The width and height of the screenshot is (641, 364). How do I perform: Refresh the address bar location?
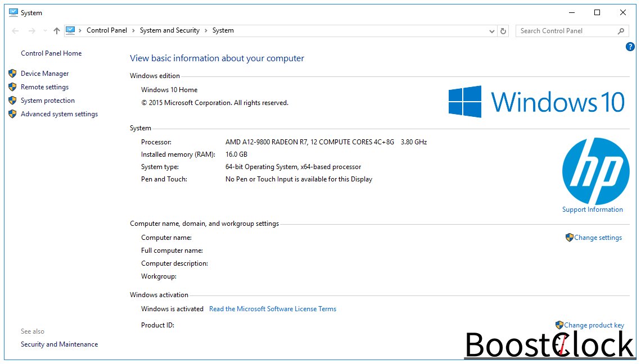pyautogui.click(x=503, y=31)
